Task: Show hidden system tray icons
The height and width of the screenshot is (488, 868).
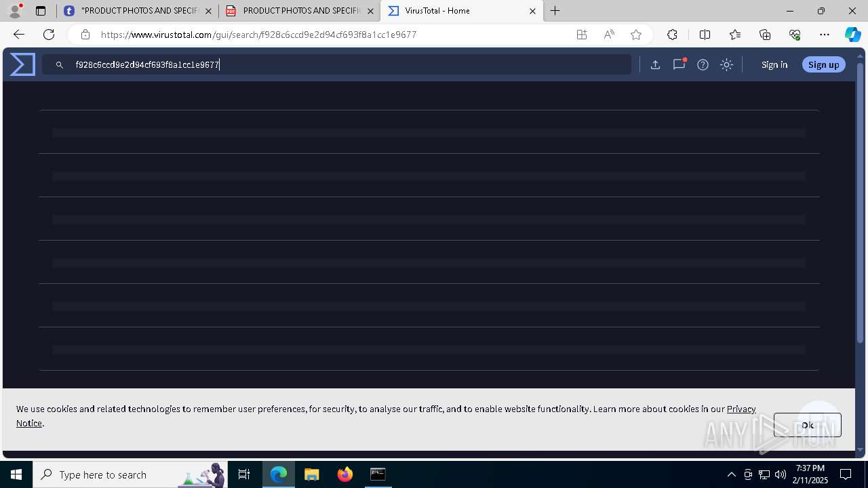Action: tap(731, 474)
